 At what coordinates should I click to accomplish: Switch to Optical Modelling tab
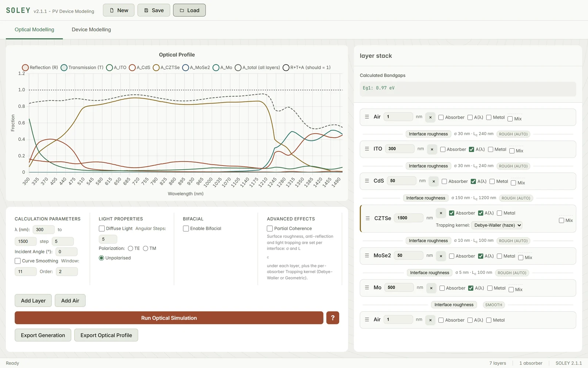coord(34,29)
